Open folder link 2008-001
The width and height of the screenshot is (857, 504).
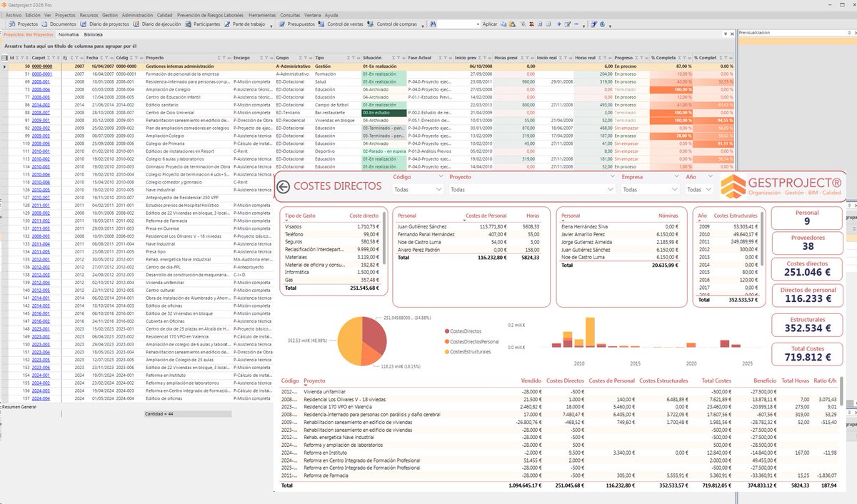tap(40, 82)
